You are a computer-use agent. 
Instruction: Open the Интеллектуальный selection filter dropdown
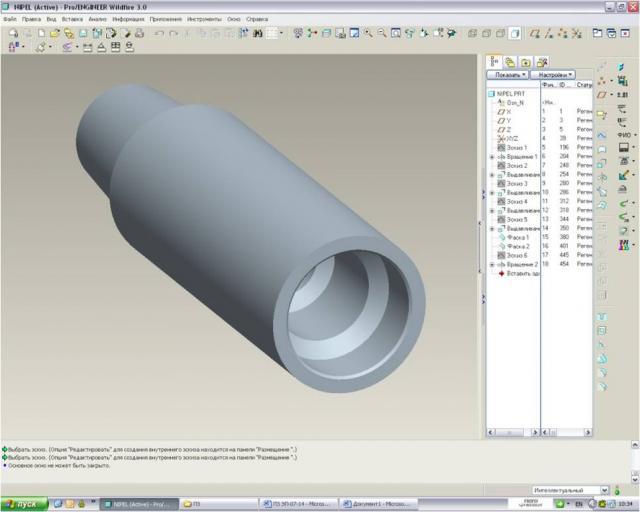click(x=604, y=490)
